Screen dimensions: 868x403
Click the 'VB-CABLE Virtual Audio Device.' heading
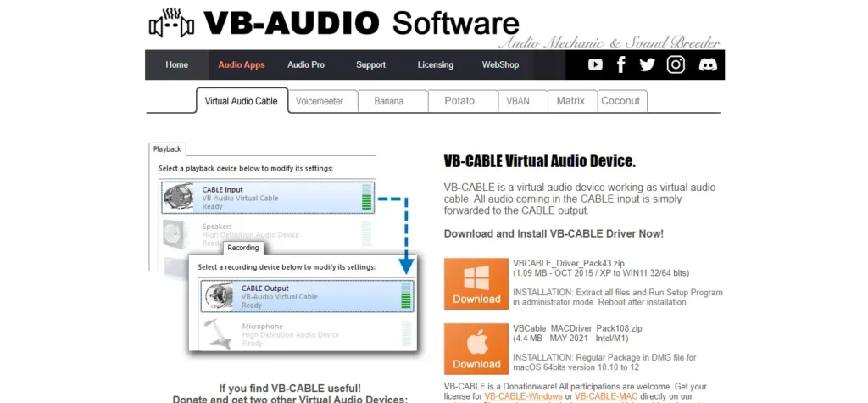point(540,161)
